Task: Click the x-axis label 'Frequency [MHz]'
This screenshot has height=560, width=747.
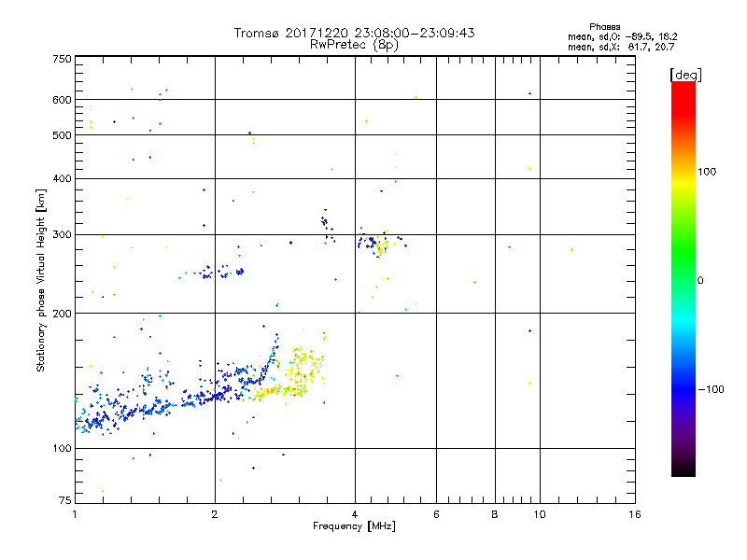Action: click(354, 526)
